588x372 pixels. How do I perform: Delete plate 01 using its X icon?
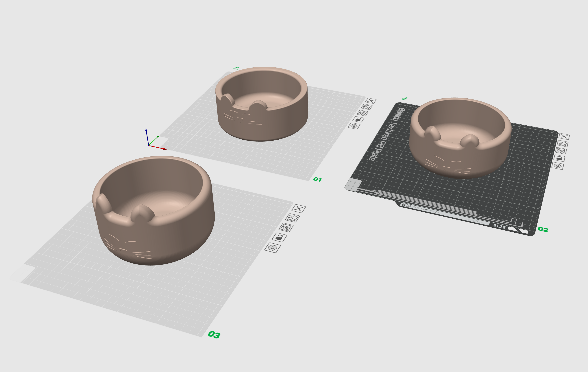pos(371,101)
